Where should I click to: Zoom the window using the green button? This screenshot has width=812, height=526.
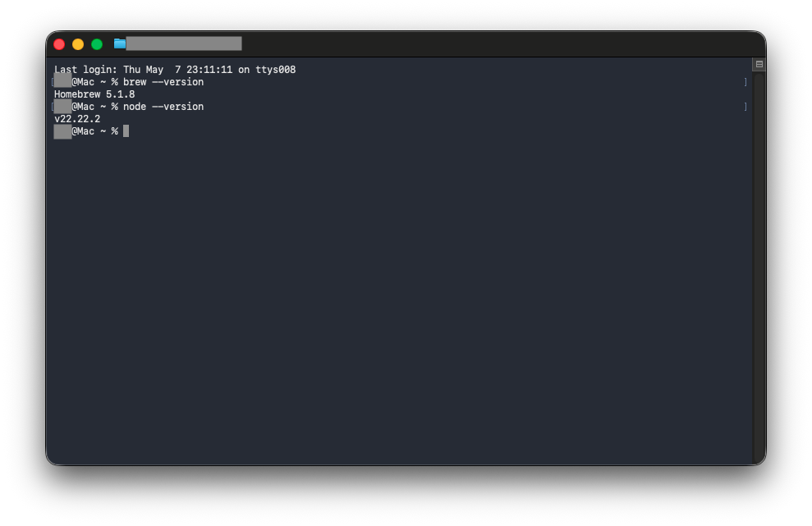(x=97, y=44)
